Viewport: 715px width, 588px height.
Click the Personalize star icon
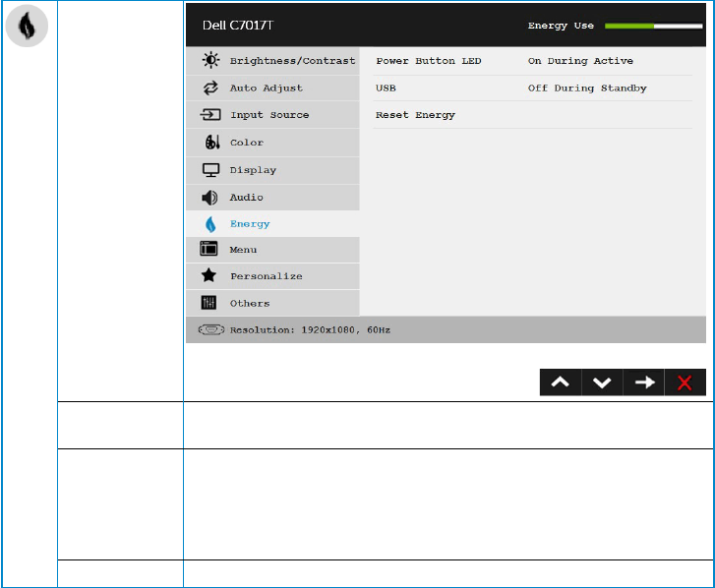point(209,275)
